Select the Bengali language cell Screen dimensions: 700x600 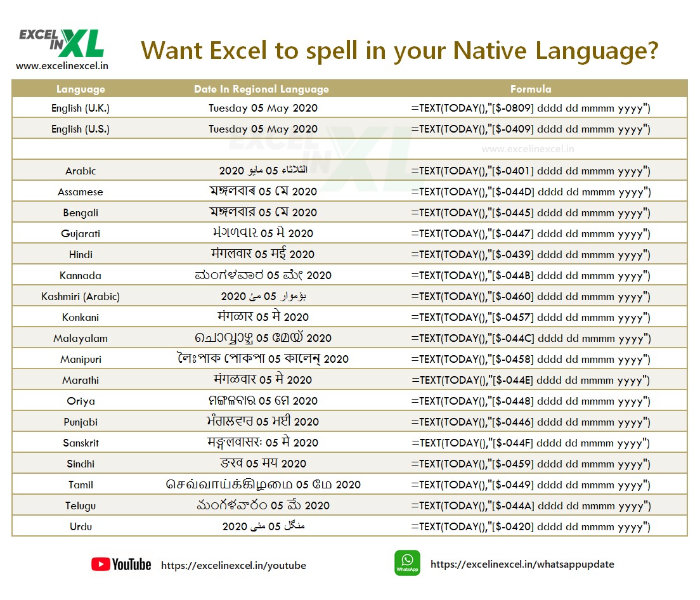point(81,213)
